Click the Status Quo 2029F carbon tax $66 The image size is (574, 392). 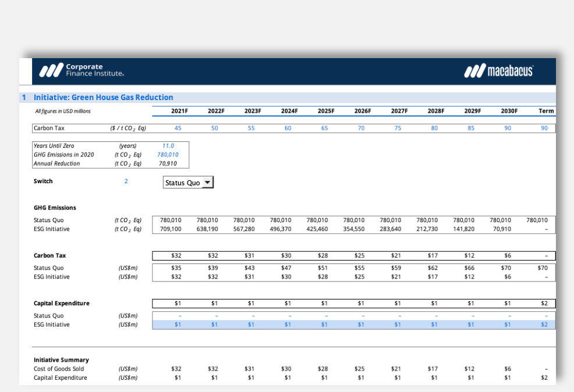470,268
